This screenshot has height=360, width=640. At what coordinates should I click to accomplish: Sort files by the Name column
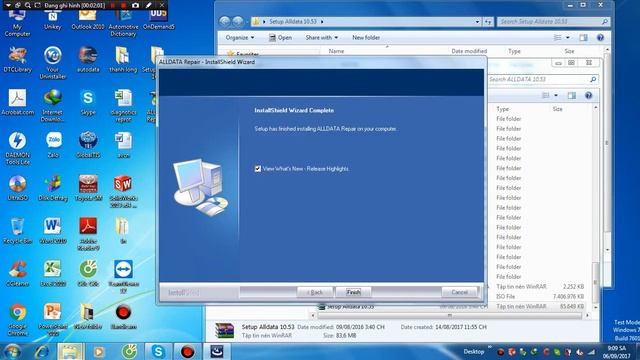[x=336, y=51]
